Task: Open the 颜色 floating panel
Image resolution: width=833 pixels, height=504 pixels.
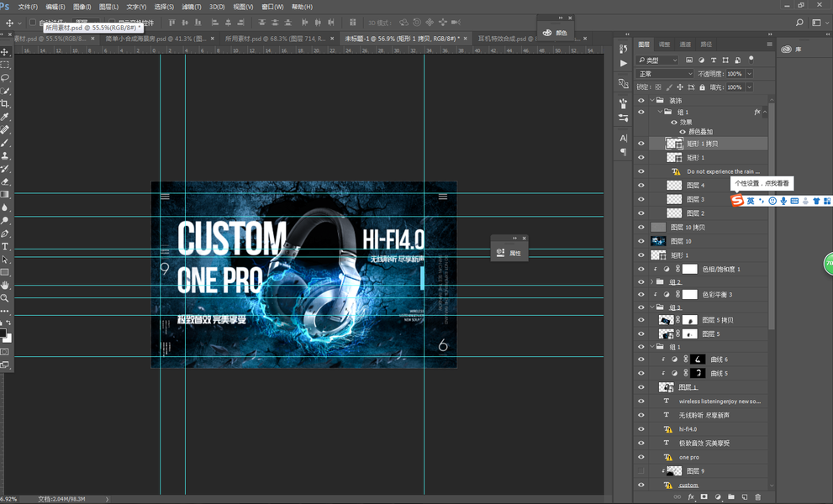Action: [555, 33]
